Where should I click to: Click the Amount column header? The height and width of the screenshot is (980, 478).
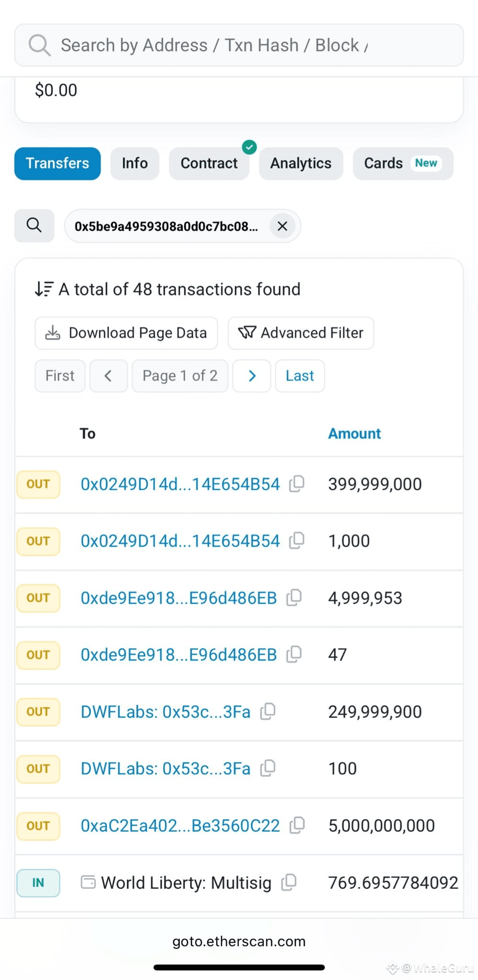tap(355, 434)
